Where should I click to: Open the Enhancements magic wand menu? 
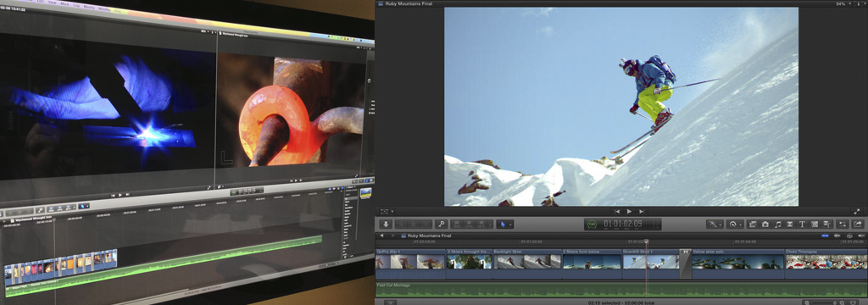point(715,225)
